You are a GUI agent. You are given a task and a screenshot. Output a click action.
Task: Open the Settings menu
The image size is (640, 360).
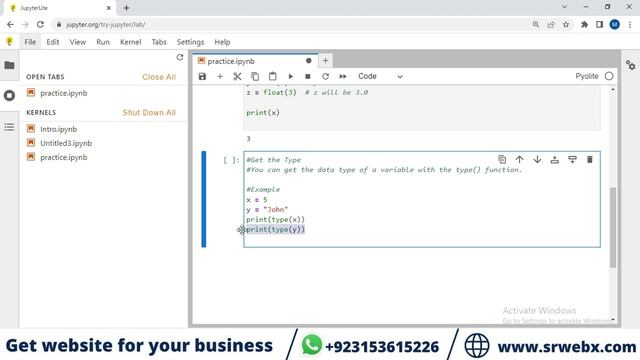[190, 42]
